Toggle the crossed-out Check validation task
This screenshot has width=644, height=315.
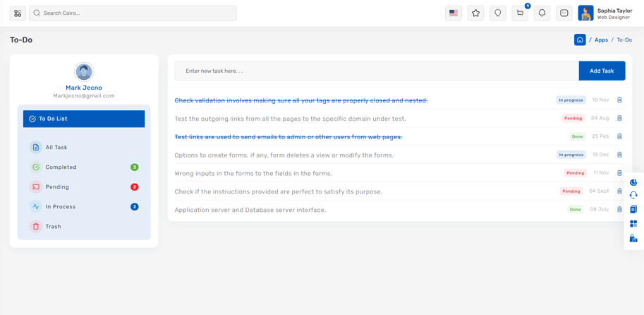pos(301,100)
